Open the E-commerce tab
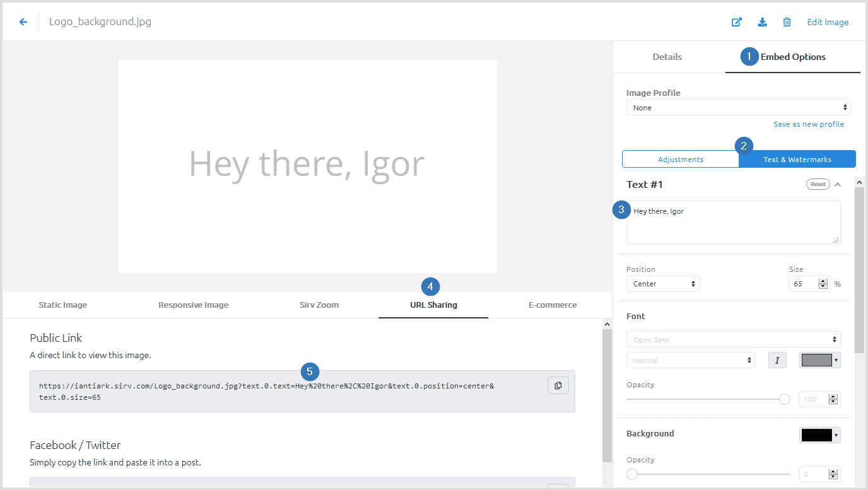868x490 pixels. coord(553,305)
